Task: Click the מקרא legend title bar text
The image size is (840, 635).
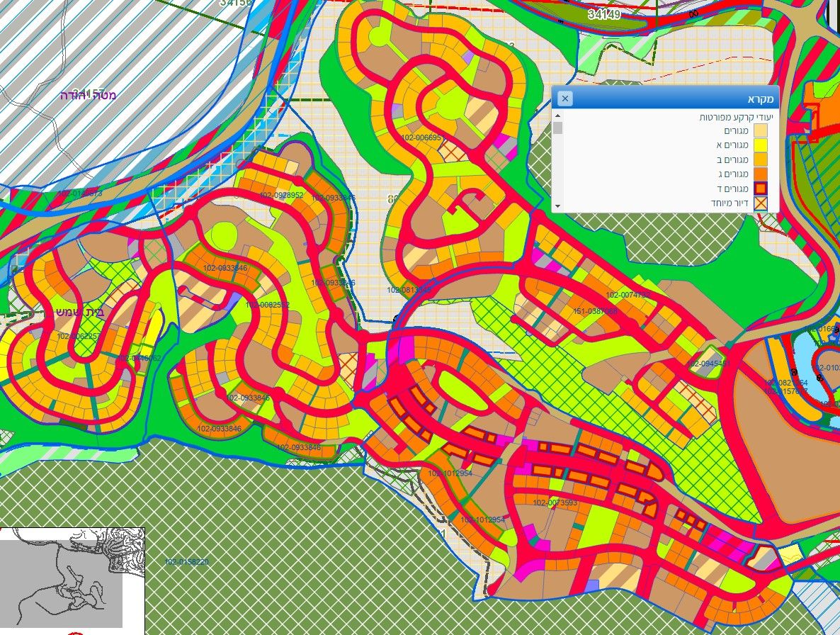Action: [761, 99]
